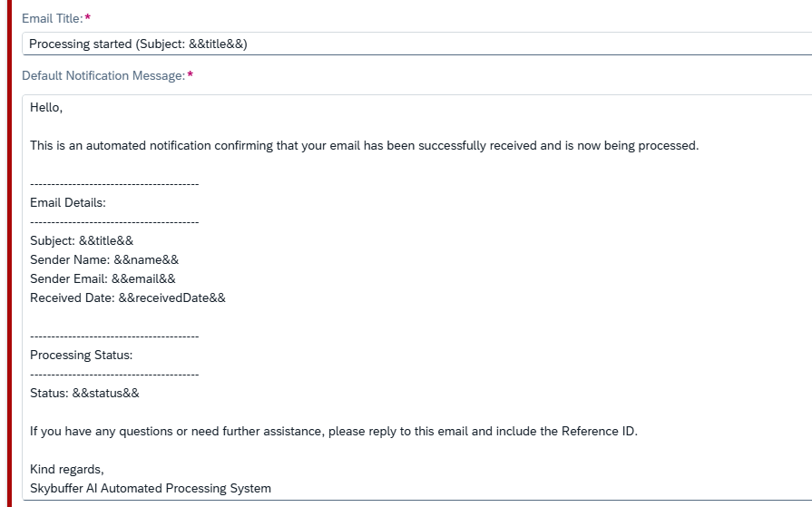The width and height of the screenshot is (812, 507).
Task: Click the dashed separator below "Processing Status:"
Action: pyautogui.click(x=114, y=374)
